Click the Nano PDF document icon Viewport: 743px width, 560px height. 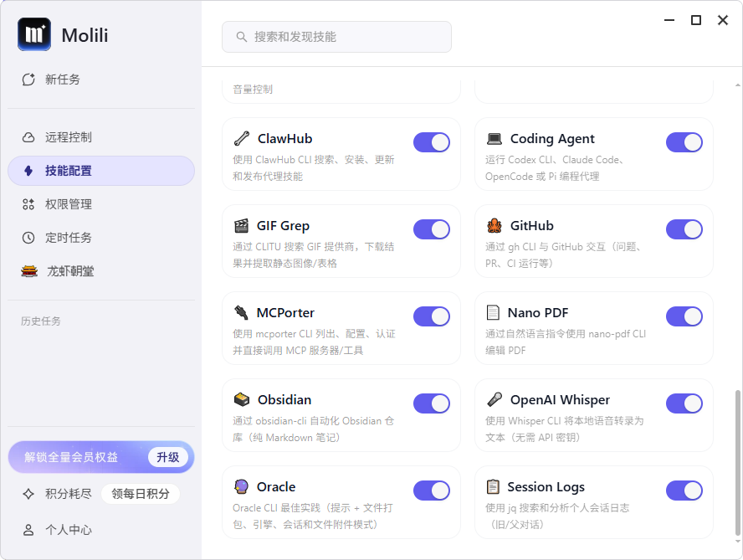493,312
